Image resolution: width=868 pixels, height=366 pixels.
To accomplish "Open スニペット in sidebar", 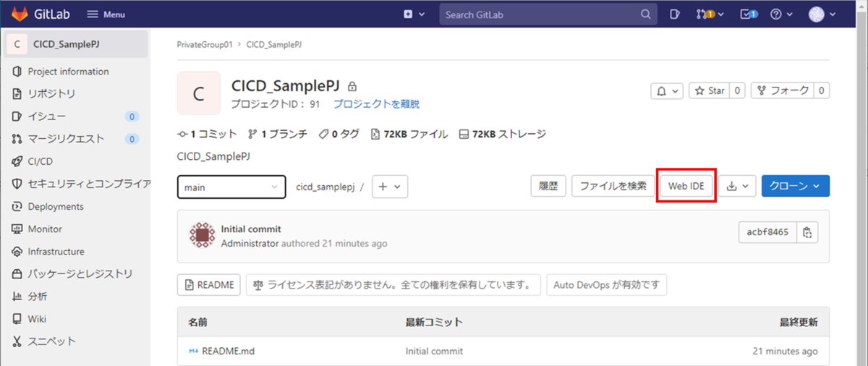I will pos(51,341).
